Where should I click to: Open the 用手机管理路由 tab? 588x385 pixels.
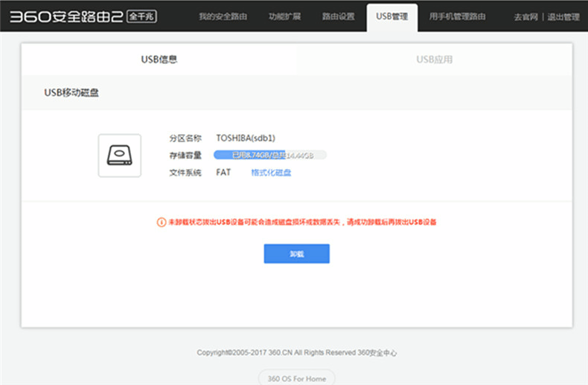point(457,16)
